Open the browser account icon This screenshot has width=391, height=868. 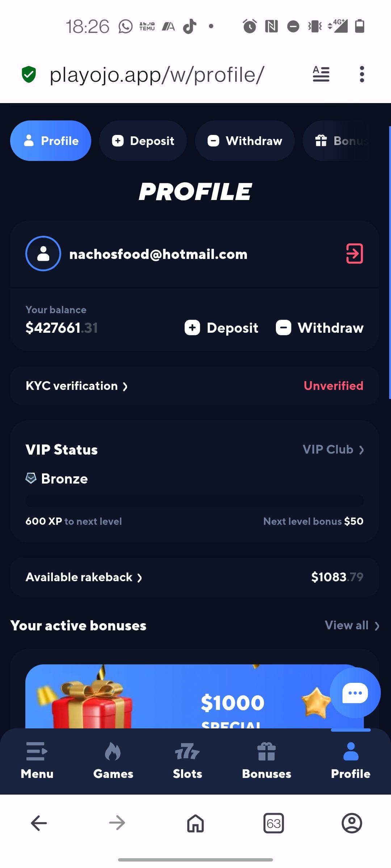click(352, 823)
